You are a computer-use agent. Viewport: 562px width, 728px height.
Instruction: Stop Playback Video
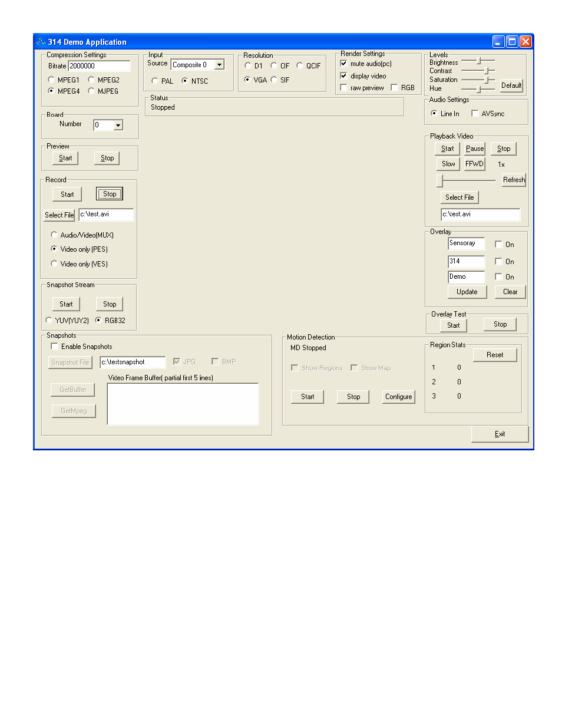504,149
